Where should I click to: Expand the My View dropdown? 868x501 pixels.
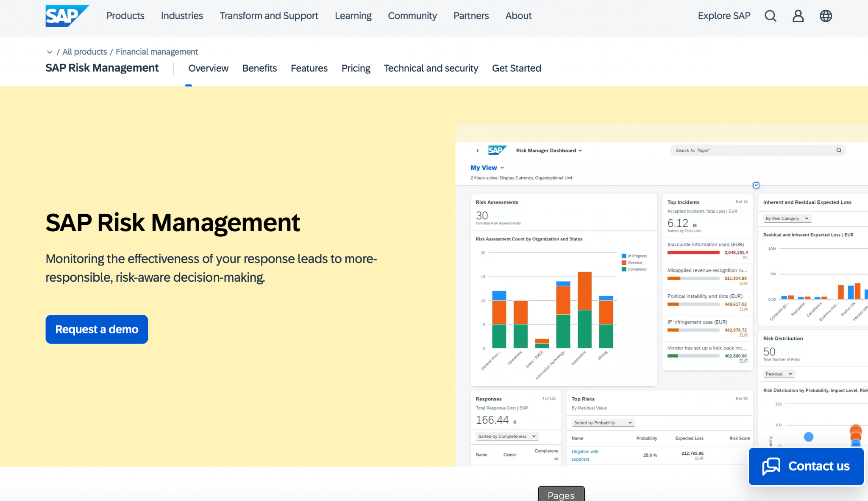pyautogui.click(x=487, y=168)
